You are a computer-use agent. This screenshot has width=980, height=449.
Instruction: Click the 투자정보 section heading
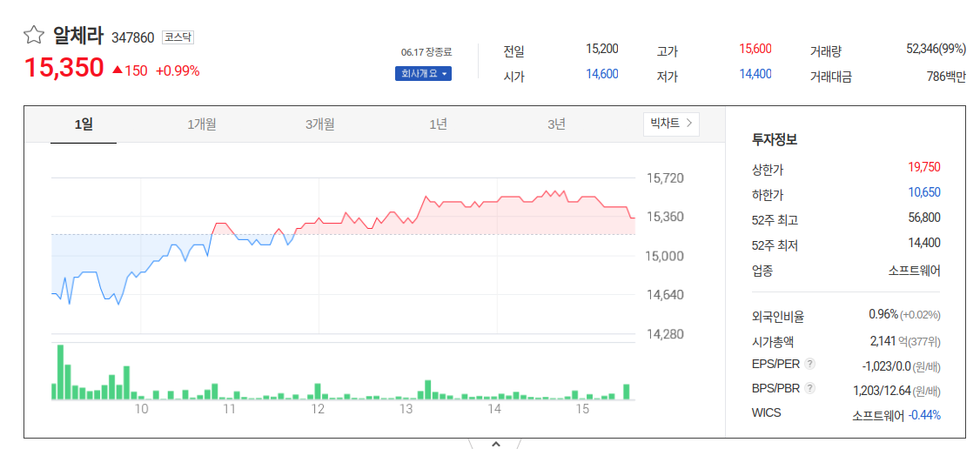[x=775, y=140]
